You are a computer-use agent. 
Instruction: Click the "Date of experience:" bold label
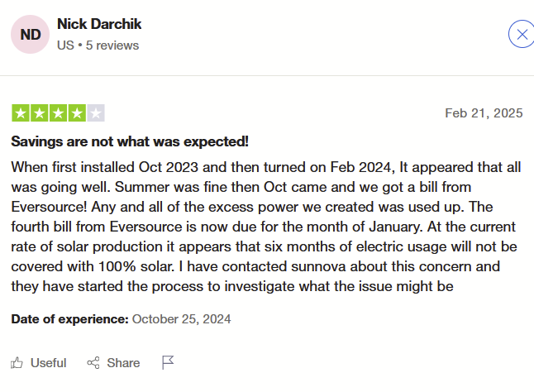(x=69, y=318)
